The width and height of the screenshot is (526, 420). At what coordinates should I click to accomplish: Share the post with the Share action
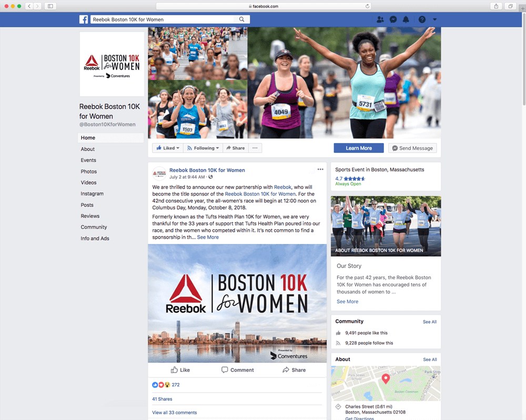pos(294,370)
